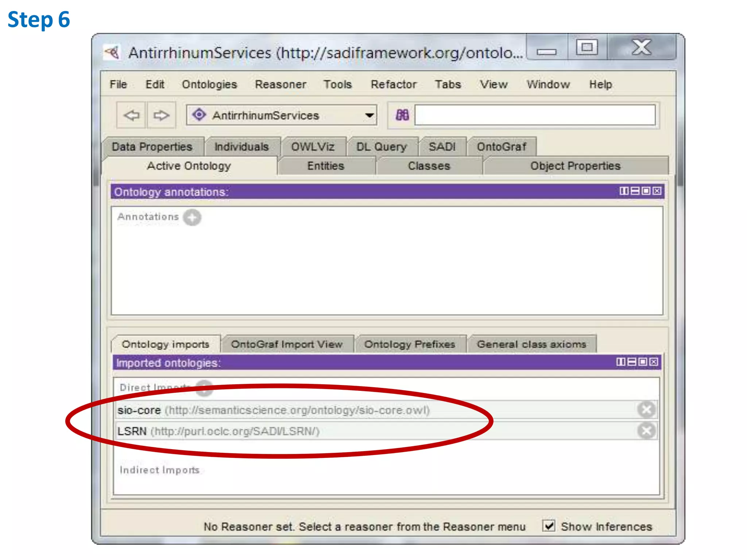Remove the sio-core direct import

pos(647,410)
